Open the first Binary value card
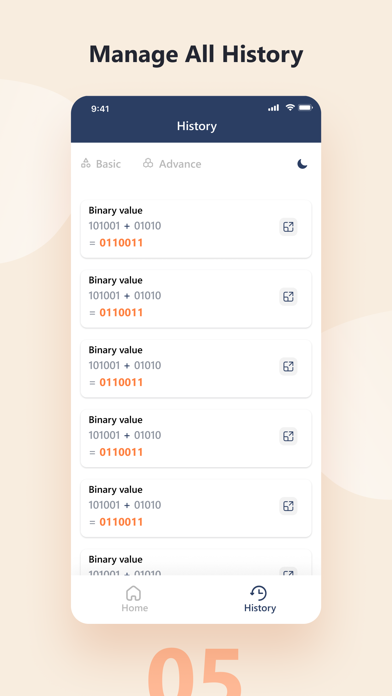392x696 pixels. [x=196, y=229]
